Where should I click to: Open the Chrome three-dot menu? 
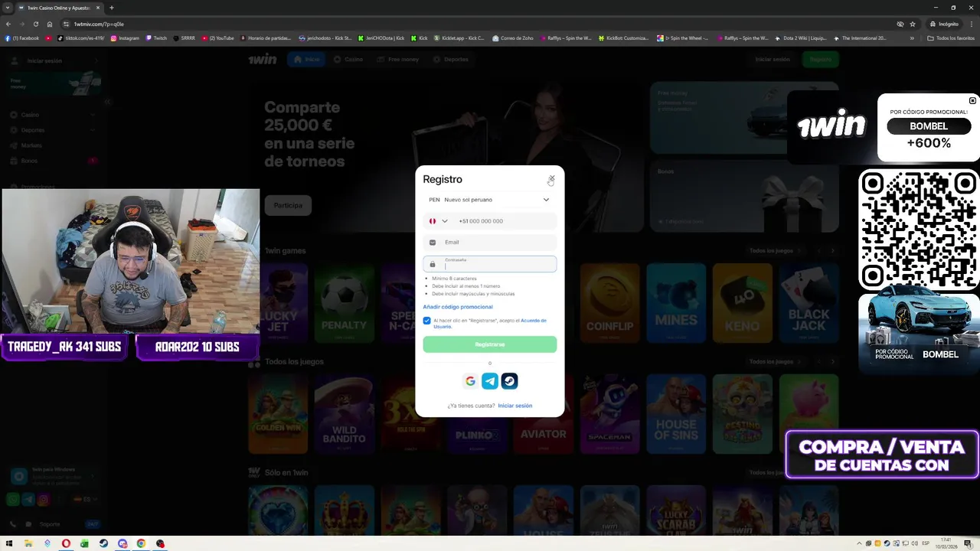972,24
